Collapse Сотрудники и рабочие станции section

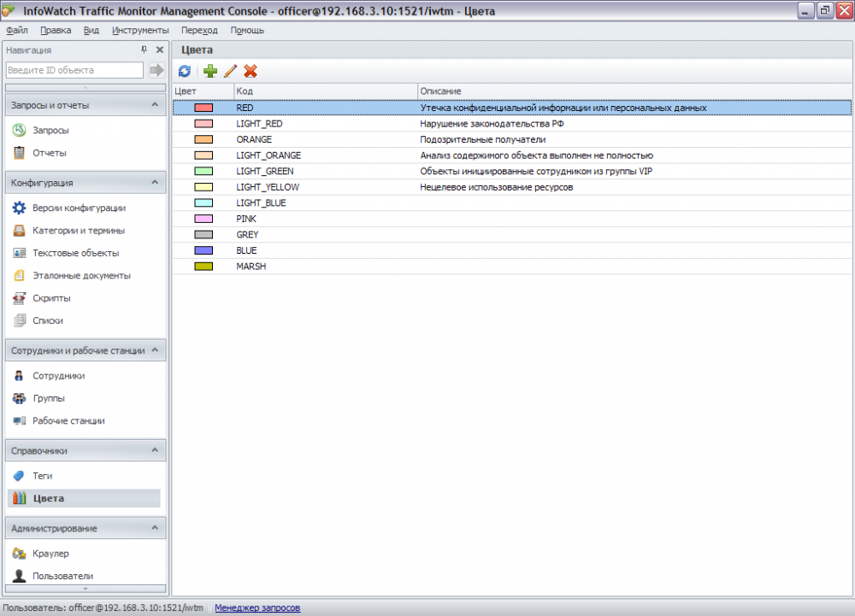coord(155,350)
